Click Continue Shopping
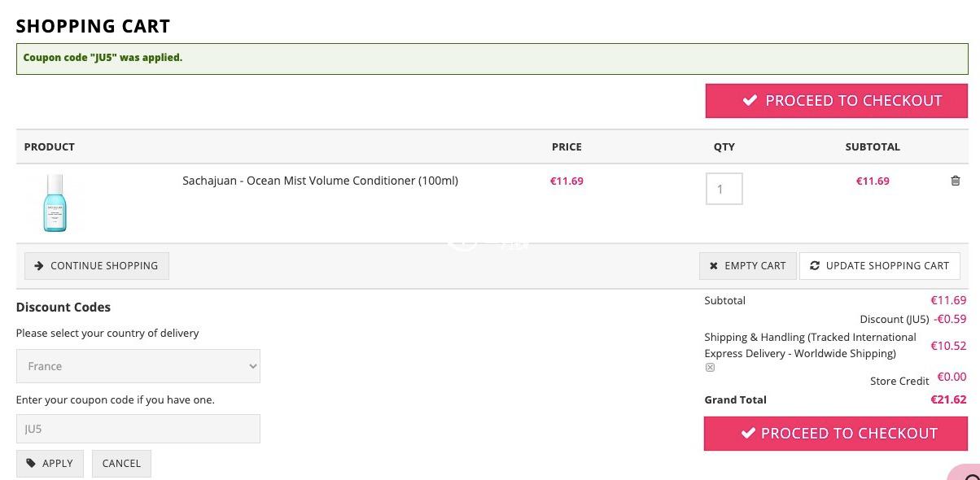This screenshot has height=480, width=980. (x=97, y=266)
